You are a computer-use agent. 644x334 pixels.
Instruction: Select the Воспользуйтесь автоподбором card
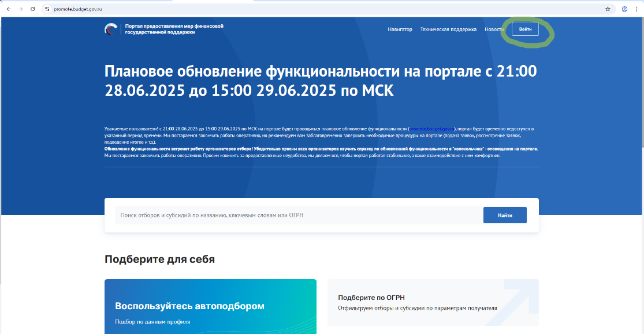pyautogui.click(x=210, y=306)
